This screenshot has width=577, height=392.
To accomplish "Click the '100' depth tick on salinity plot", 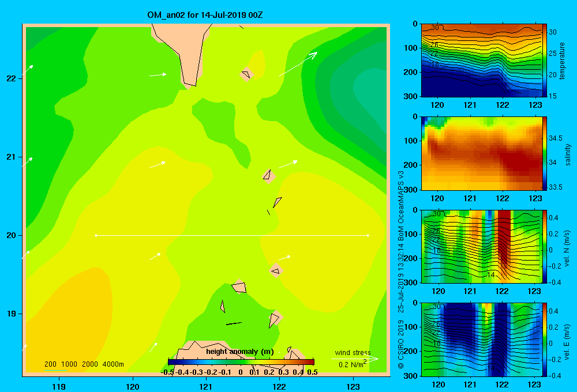I will click(x=411, y=141).
